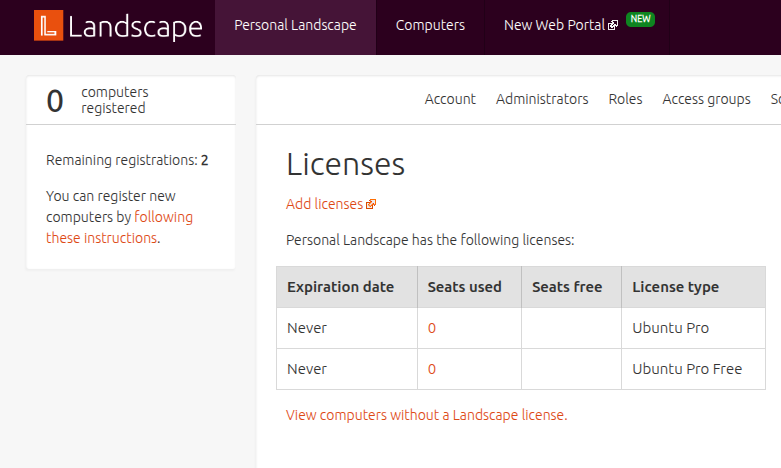Switch to the Account section
Screen dimensions: 781x468
coord(450,99)
